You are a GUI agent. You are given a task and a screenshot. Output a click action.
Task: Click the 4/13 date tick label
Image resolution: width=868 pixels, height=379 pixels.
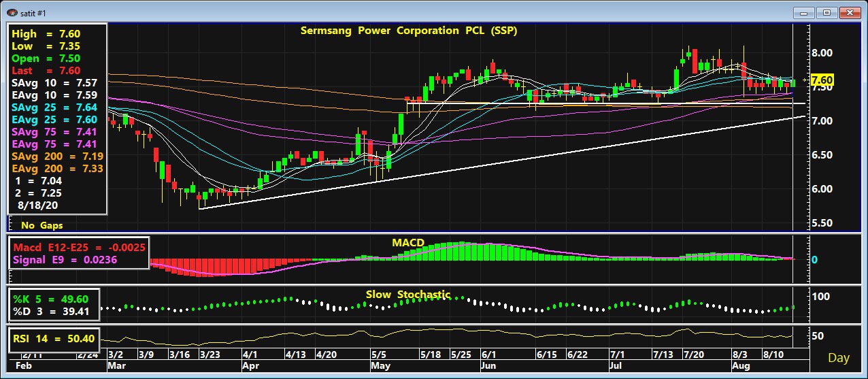pyautogui.click(x=295, y=355)
